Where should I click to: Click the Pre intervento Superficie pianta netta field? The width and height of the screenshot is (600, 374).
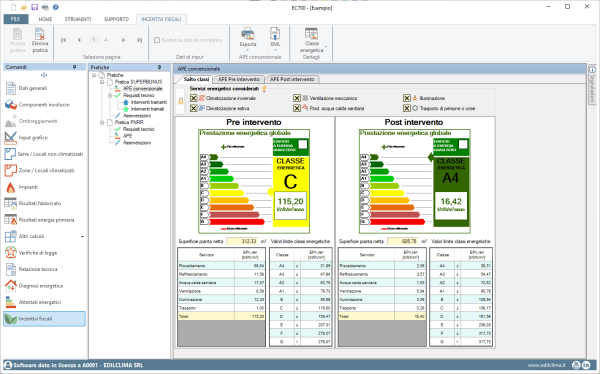pyautogui.click(x=242, y=242)
